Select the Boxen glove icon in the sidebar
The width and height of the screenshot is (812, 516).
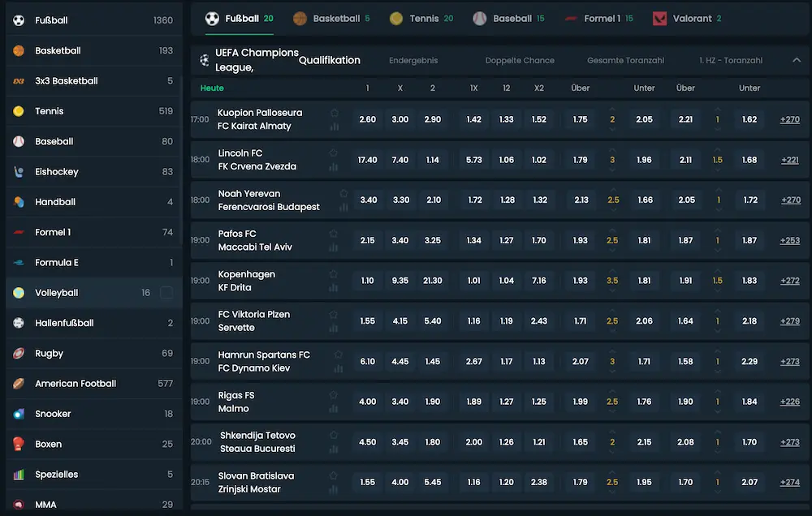pos(19,444)
